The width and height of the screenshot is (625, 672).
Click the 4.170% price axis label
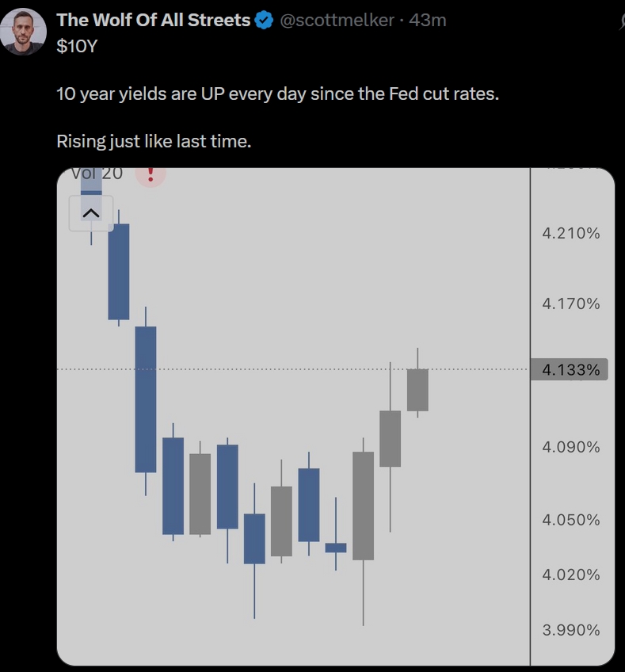pyautogui.click(x=570, y=304)
